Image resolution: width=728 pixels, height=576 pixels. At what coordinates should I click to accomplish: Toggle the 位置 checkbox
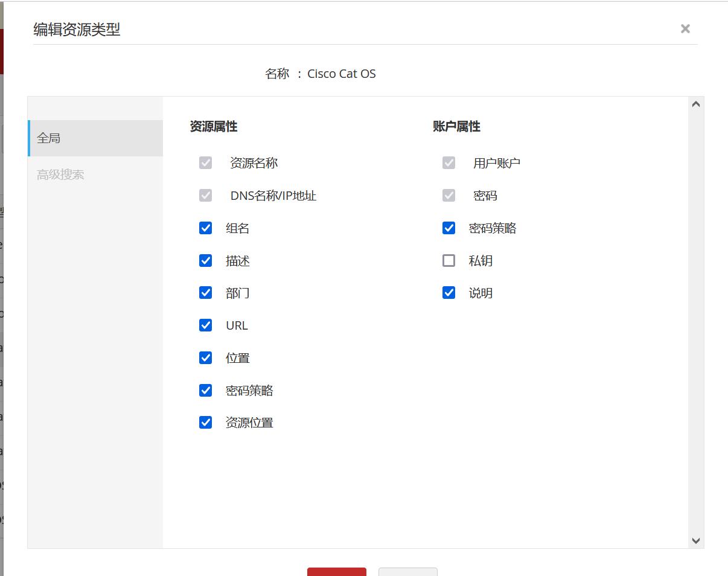click(x=205, y=358)
